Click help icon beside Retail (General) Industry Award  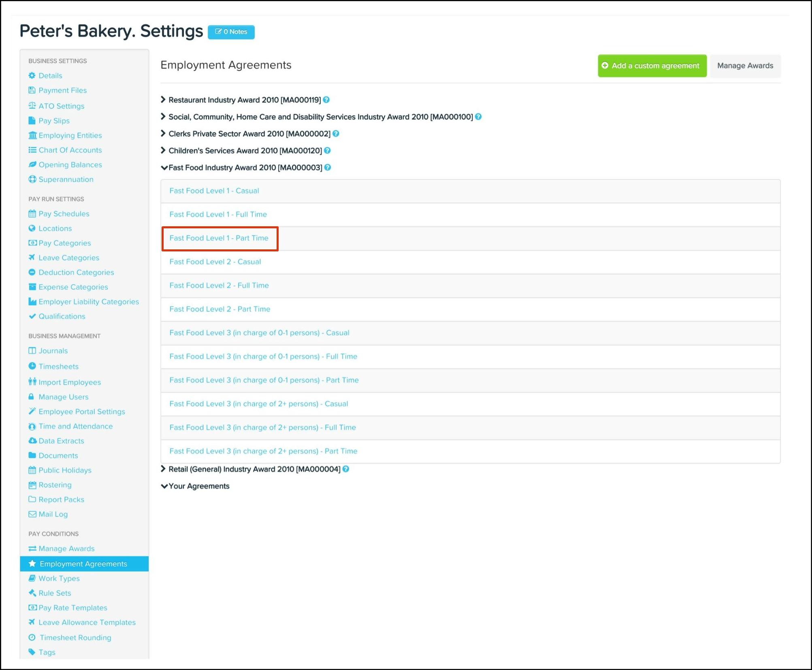pyautogui.click(x=346, y=469)
